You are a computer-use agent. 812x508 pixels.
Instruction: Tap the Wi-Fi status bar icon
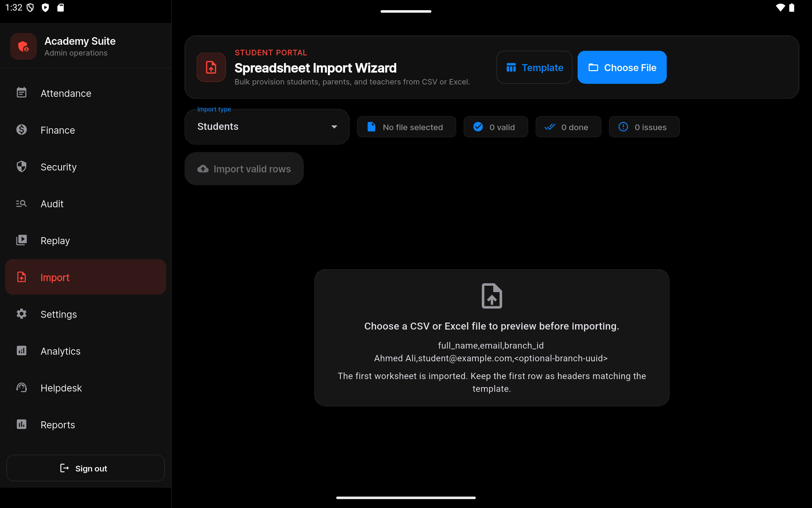point(780,7)
